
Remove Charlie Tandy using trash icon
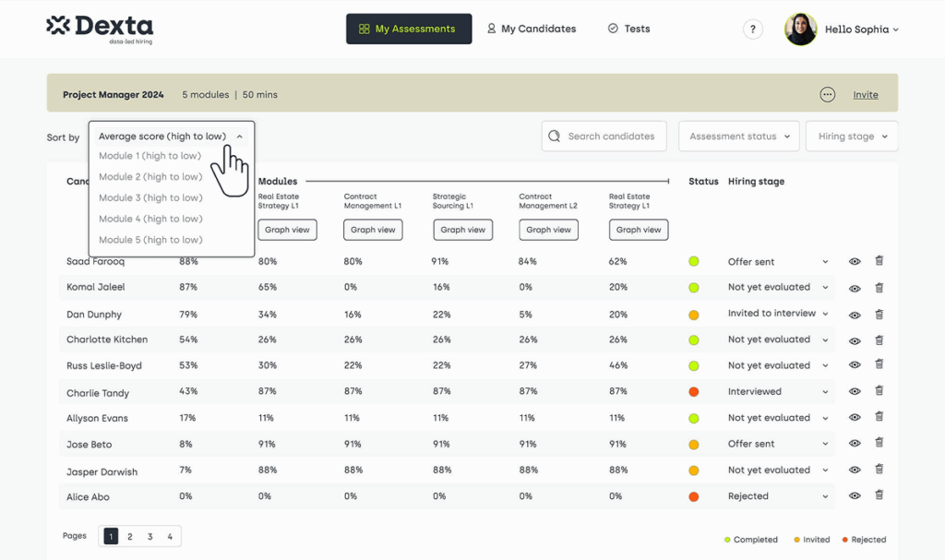point(879,391)
